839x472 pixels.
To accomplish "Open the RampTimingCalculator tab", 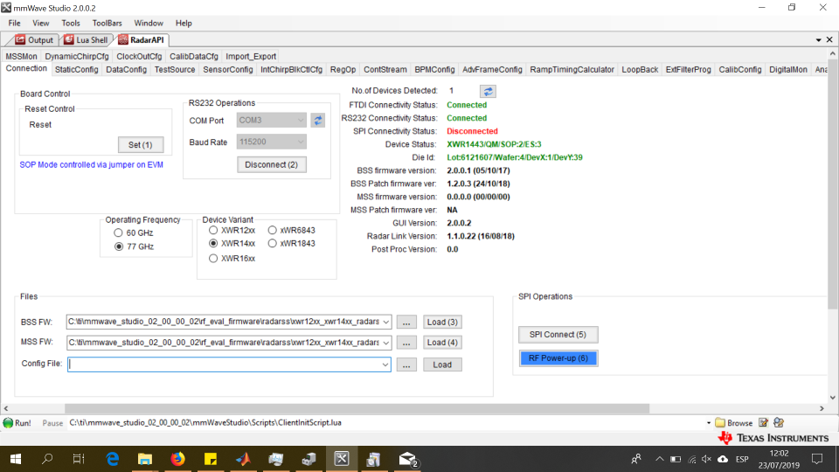I will pos(572,70).
